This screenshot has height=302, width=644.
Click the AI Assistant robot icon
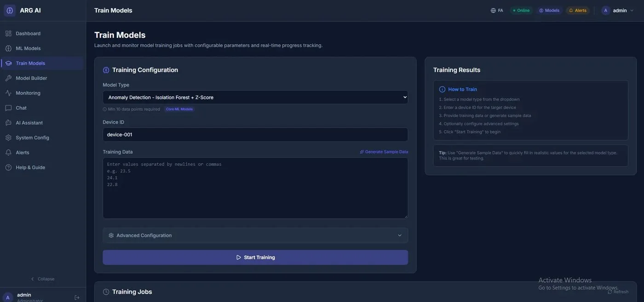click(x=8, y=123)
